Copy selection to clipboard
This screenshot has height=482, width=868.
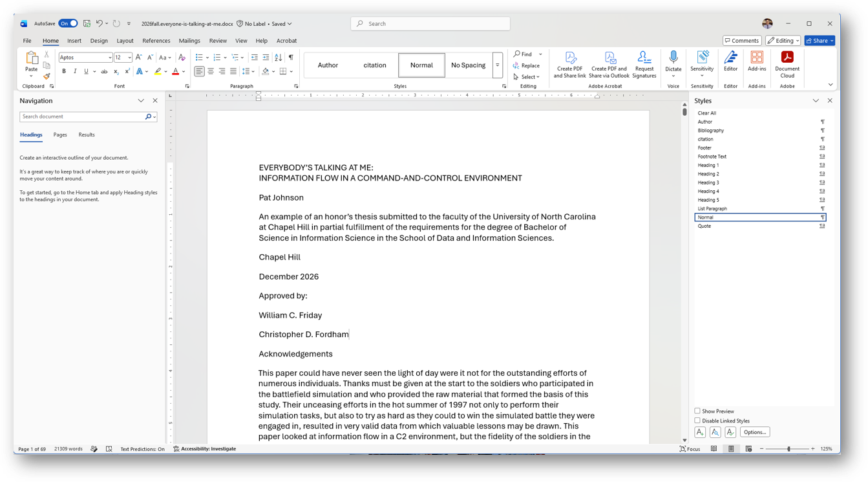(x=47, y=65)
